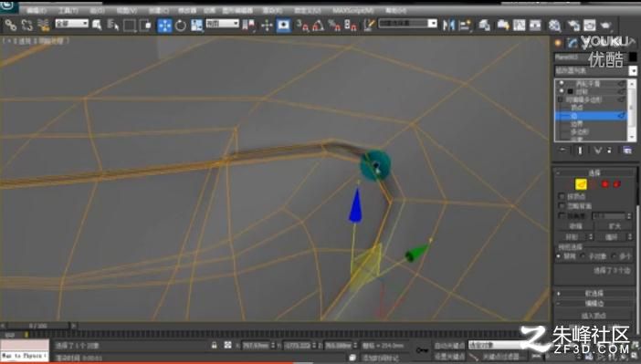Click the Shrink selection button
This screenshot has height=364, width=641.
(575, 226)
